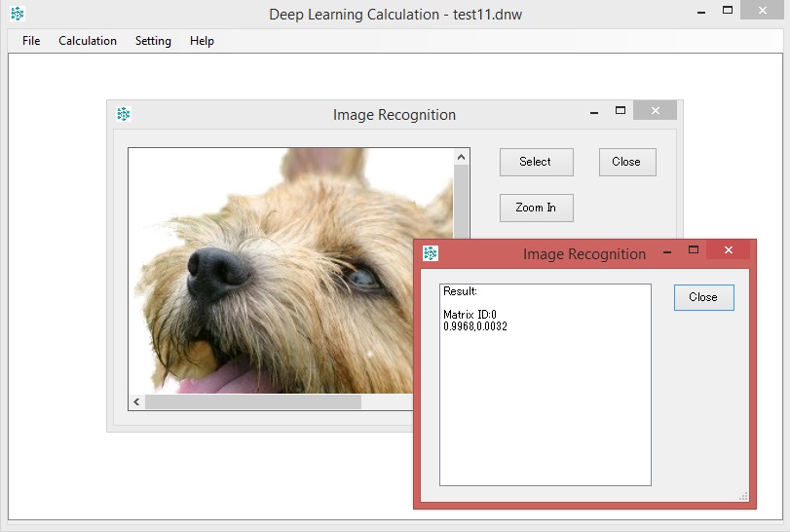Viewport: 790px width, 532px height.
Task: Click scroll left arrow of image viewer
Action: click(136, 401)
